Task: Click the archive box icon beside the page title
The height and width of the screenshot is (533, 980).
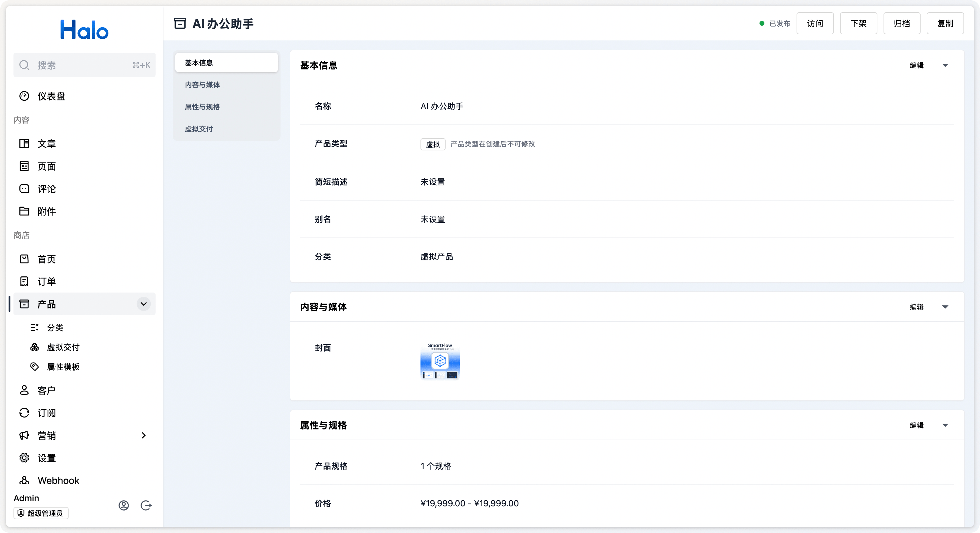Action: 180,24
